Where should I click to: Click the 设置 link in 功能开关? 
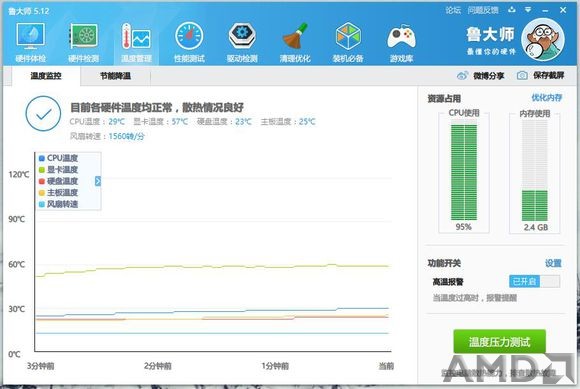[x=553, y=263]
